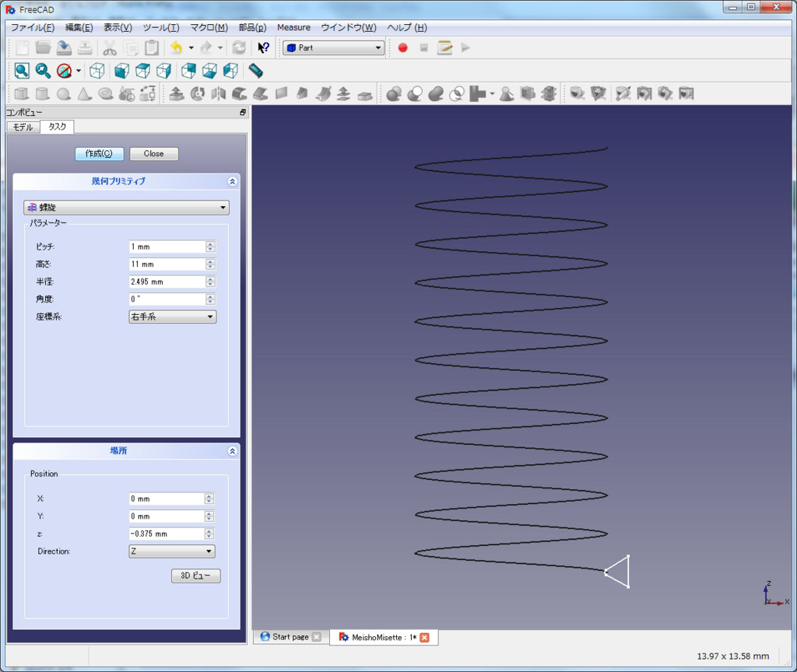Create a Sphere primitive
This screenshot has height=672, width=797.
(64, 94)
